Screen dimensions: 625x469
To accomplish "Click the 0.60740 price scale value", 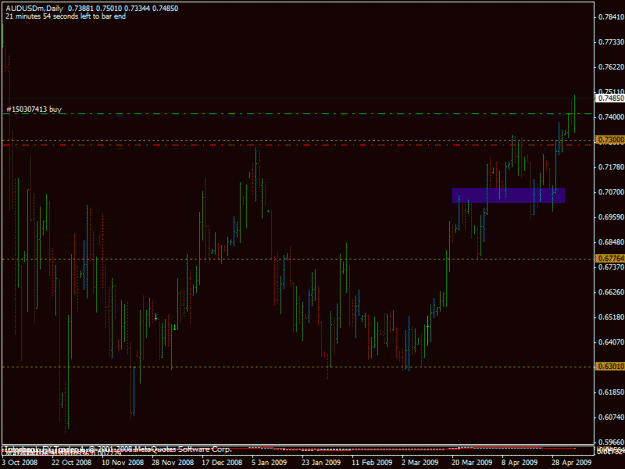I will point(611,417).
